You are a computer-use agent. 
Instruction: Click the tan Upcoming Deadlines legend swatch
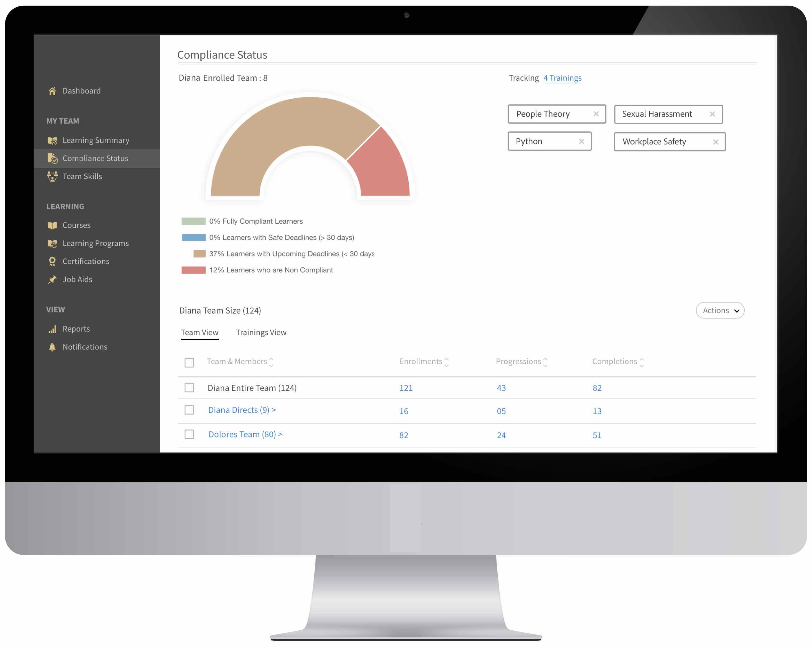(200, 254)
